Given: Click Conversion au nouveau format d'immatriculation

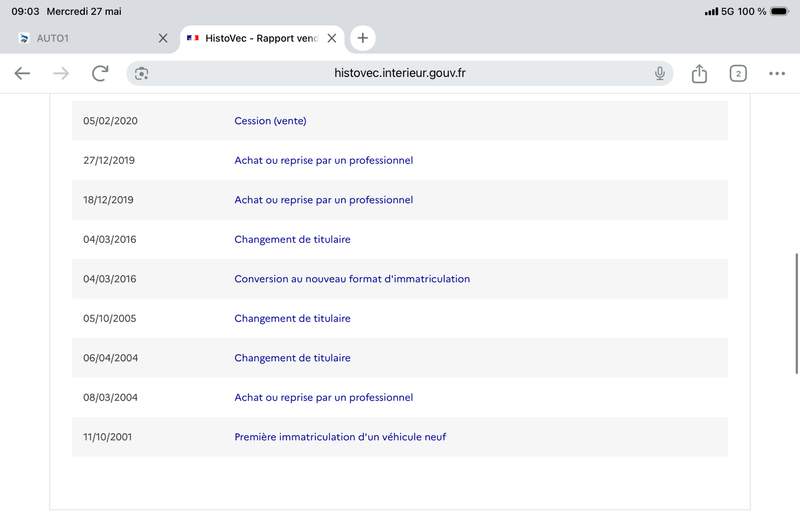Looking at the screenshot, I should (352, 279).
